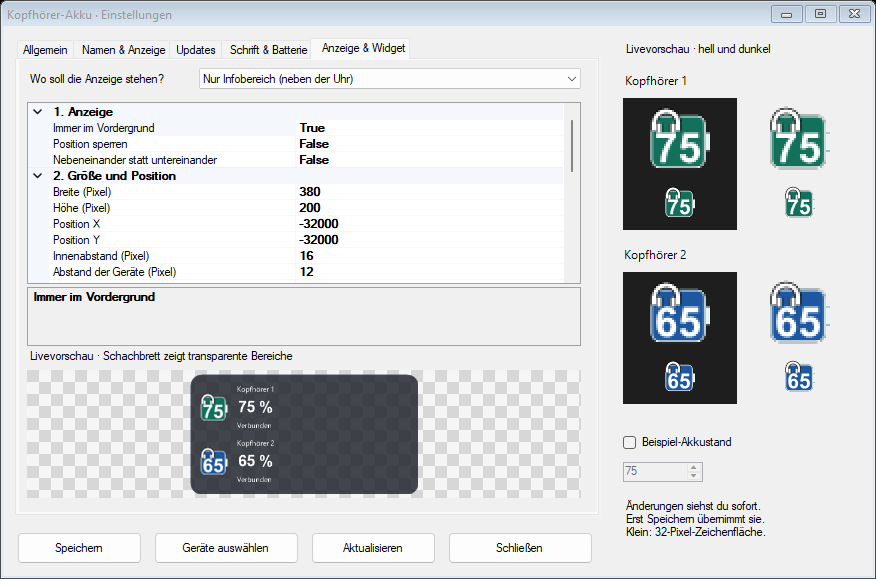Click the Position Y value -32000
This screenshot has height=579, width=876.
pos(318,240)
